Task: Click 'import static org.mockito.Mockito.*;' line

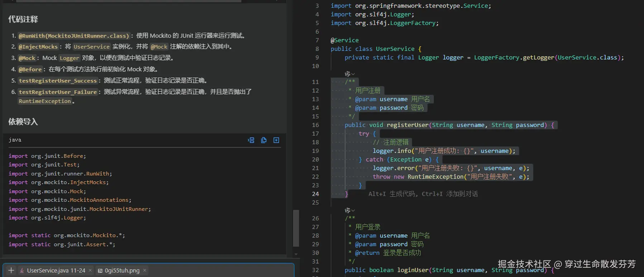Action: coord(67,235)
